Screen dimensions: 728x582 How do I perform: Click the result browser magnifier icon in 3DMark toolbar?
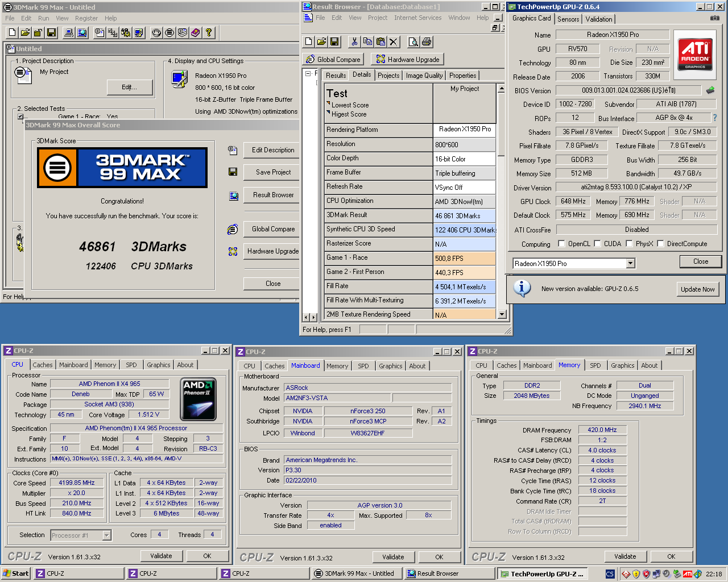pyautogui.click(x=82, y=32)
